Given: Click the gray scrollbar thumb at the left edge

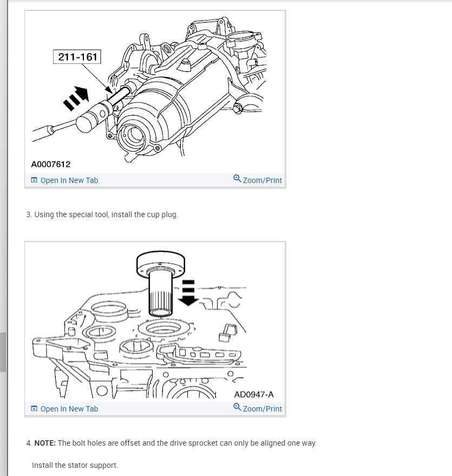Looking at the screenshot, I should [x=3, y=352].
